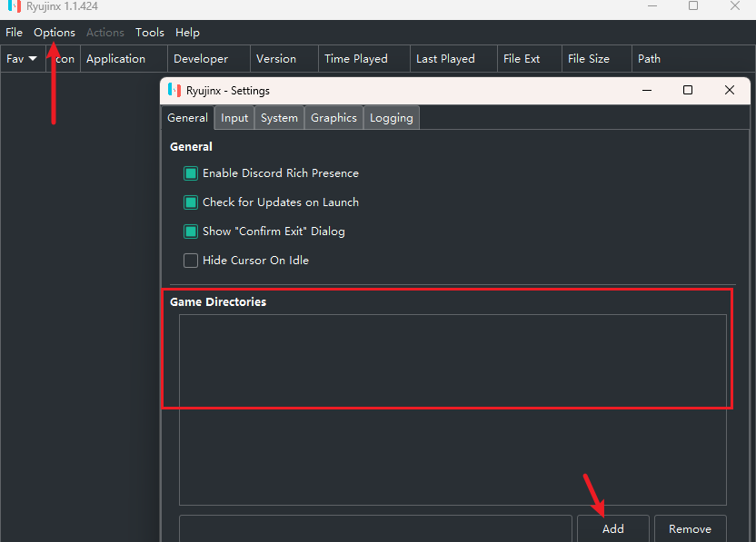Sort by the File Ext column header
Screen dimensions: 756x542
click(530, 59)
